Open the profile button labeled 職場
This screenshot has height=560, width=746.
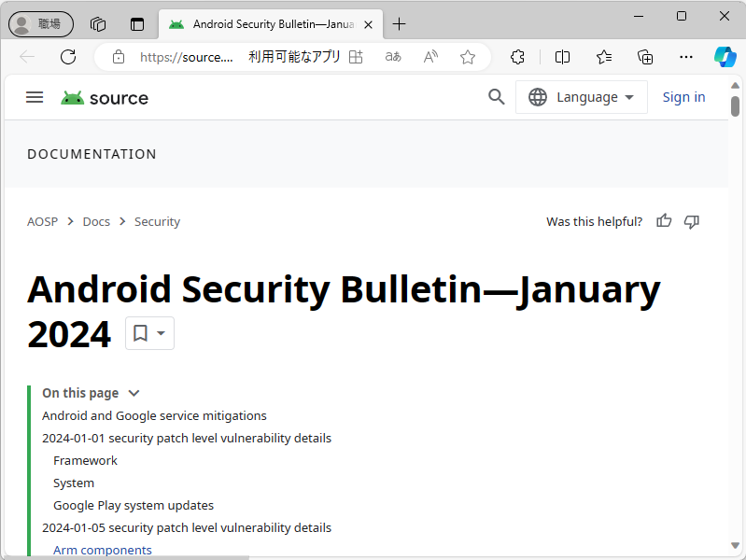[x=41, y=23]
